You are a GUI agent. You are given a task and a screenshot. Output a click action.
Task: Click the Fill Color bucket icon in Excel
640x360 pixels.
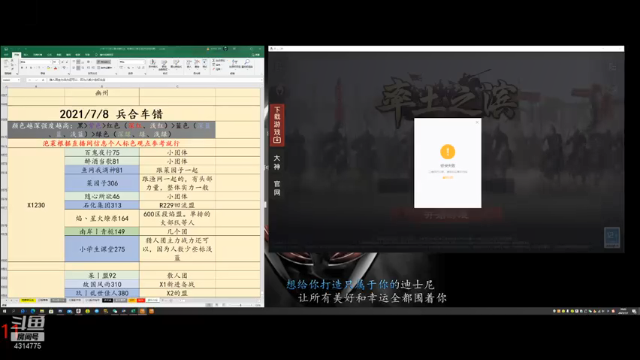[x=48, y=68]
